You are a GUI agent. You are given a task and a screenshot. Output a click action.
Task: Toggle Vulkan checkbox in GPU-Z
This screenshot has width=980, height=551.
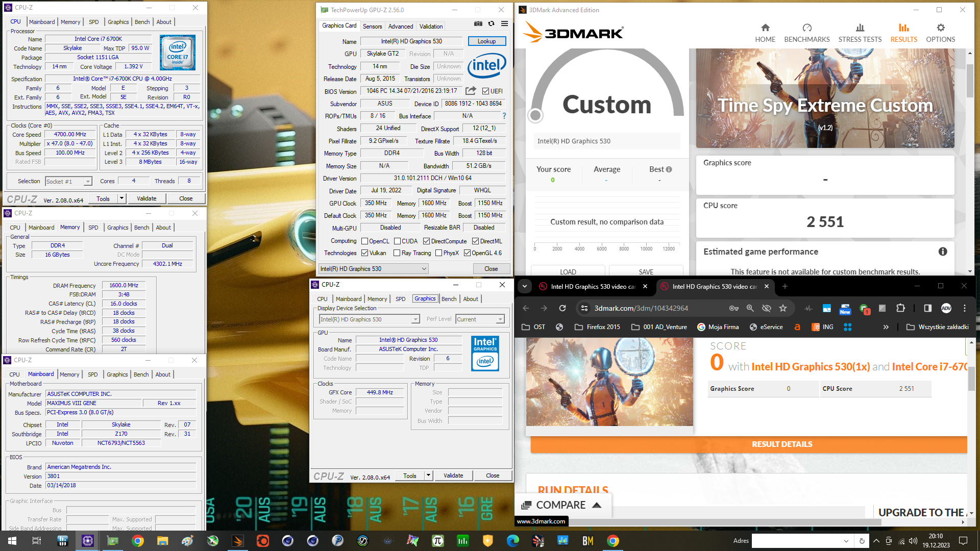point(364,253)
